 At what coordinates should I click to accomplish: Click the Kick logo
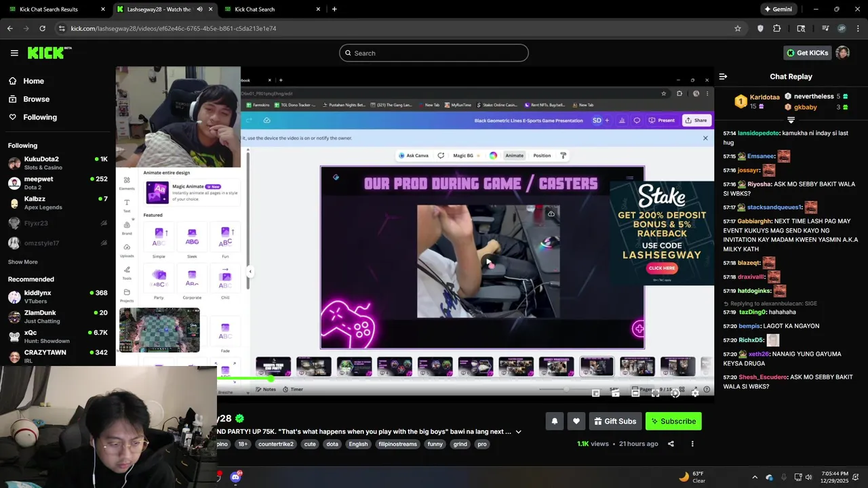(50, 53)
